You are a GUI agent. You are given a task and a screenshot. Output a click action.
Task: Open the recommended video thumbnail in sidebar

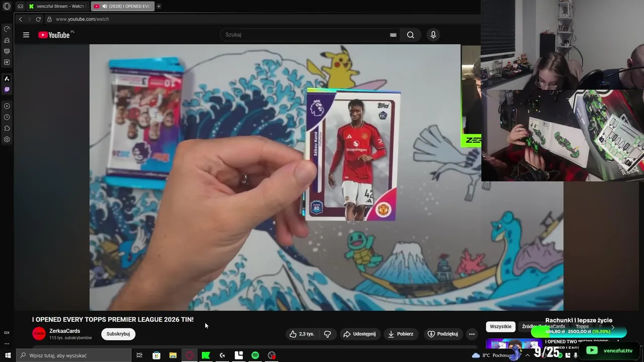coord(514,344)
